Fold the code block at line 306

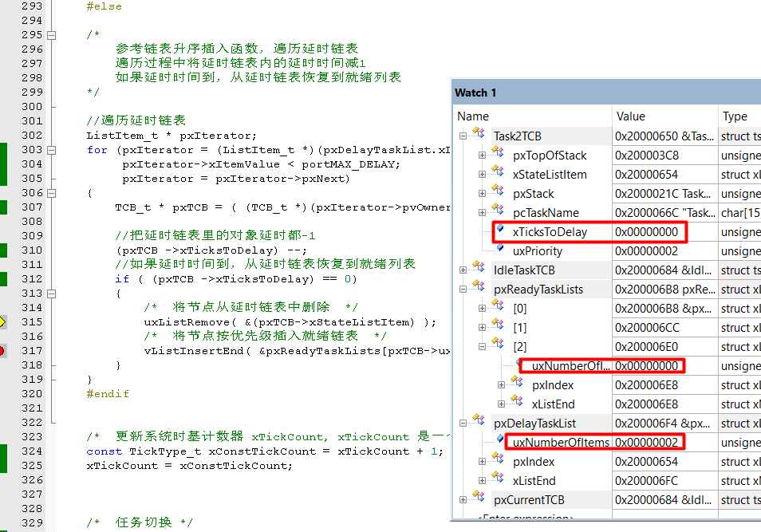pyautogui.click(x=51, y=193)
